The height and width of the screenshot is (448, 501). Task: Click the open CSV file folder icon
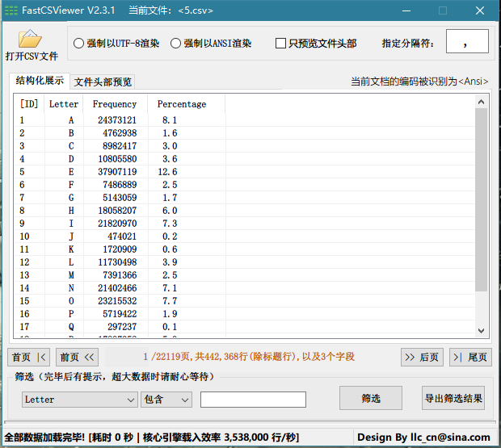31,39
